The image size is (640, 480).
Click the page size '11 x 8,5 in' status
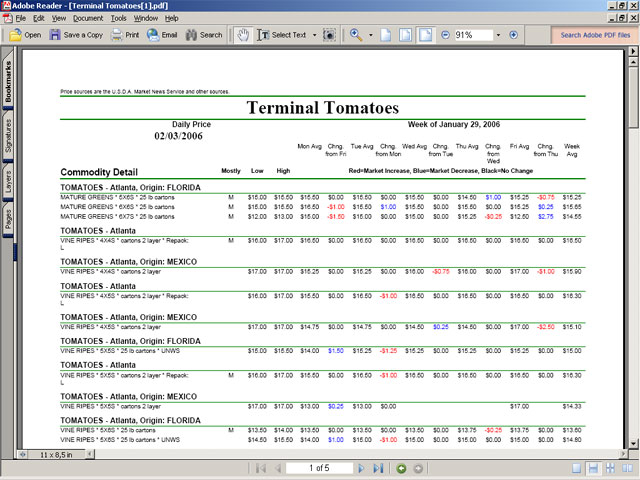click(x=56, y=454)
